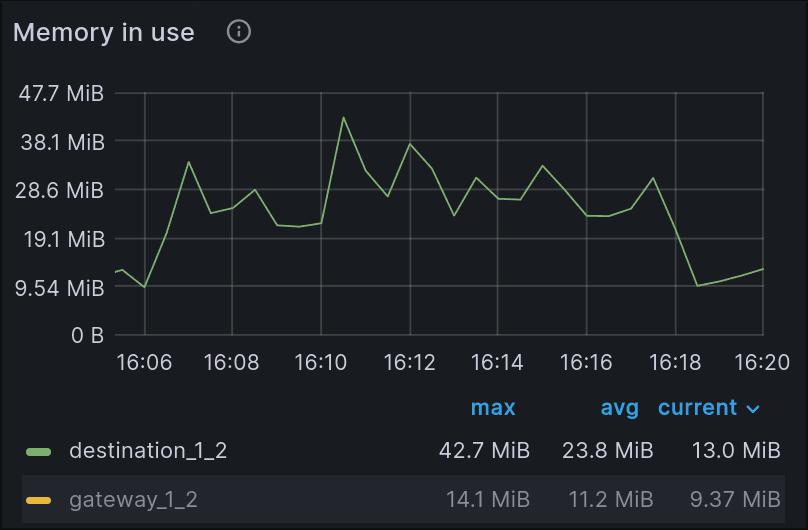Click the 42.7 MiB max value
The width and height of the screenshot is (808, 530).
pos(484,451)
